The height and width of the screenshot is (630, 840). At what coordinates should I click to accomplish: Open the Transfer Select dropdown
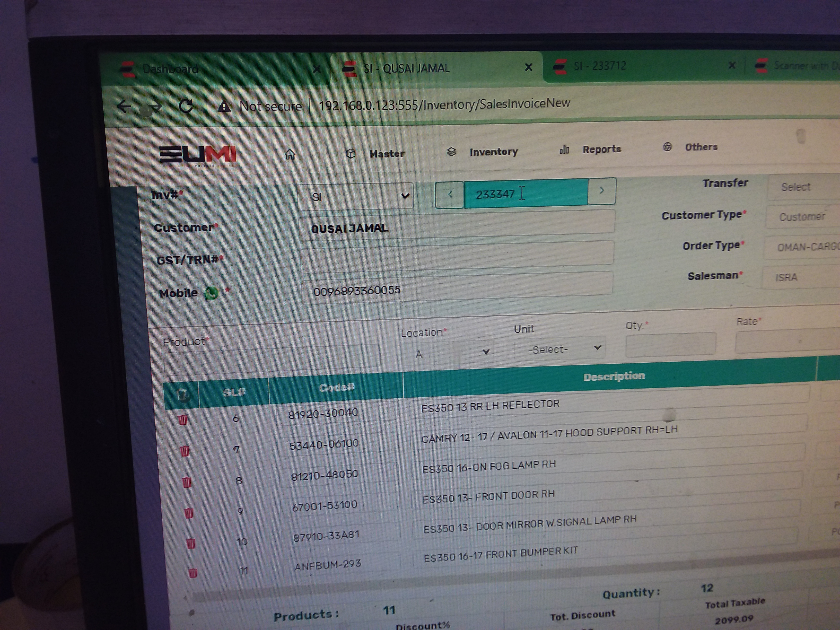tap(803, 187)
